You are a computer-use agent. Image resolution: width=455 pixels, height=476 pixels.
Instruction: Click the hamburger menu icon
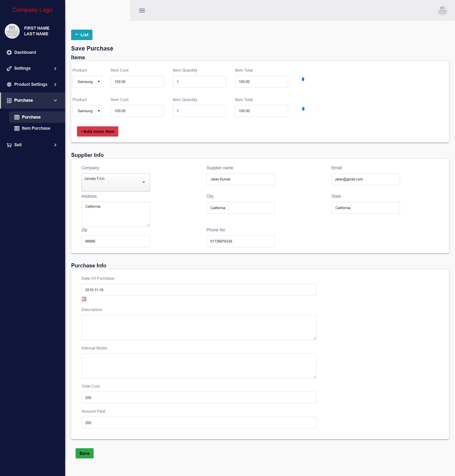(142, 10)
